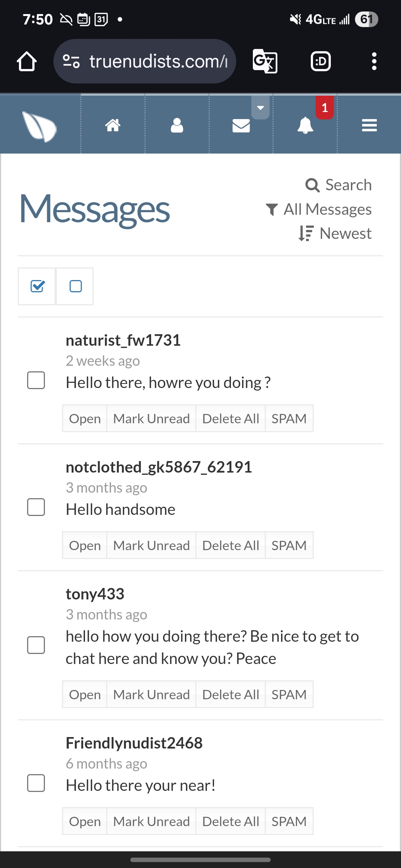Open the browser three-dot menu

coord(374,61)
